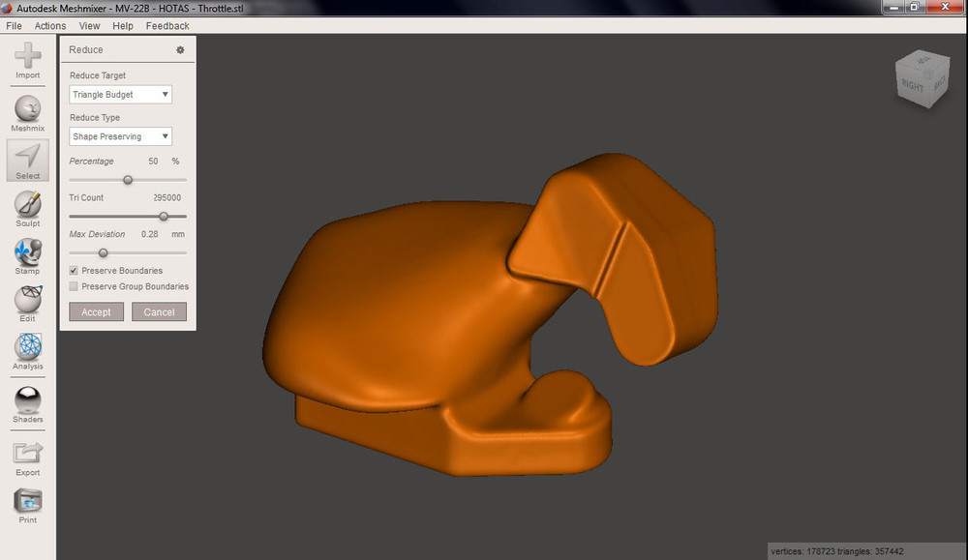Open Reduce panel gear settings
The height and width of the screenshot is (560, 968).
pyautogui.click(x=180, y=50)
